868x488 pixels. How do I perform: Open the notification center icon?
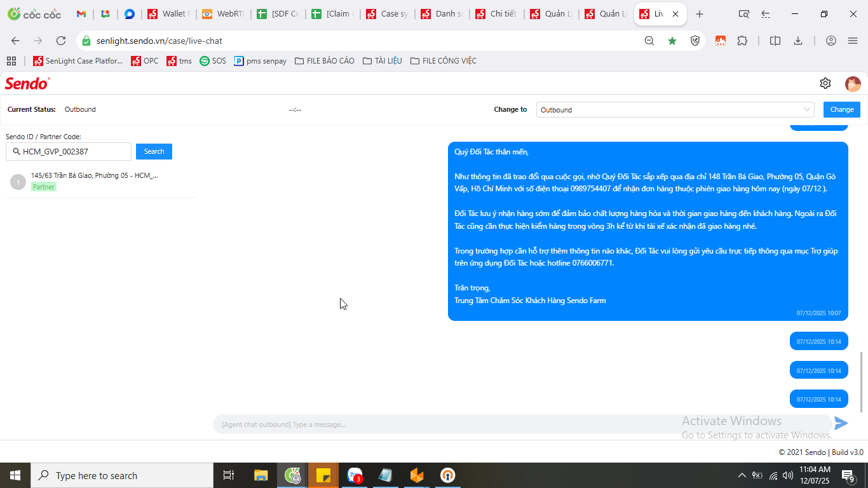pos(848,475)
